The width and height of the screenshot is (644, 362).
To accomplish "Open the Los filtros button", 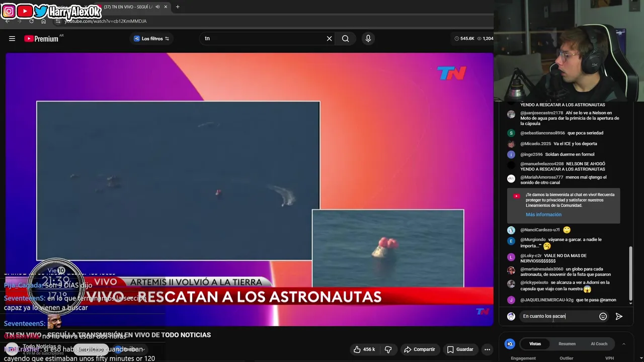I will click(x=151, y=39).
